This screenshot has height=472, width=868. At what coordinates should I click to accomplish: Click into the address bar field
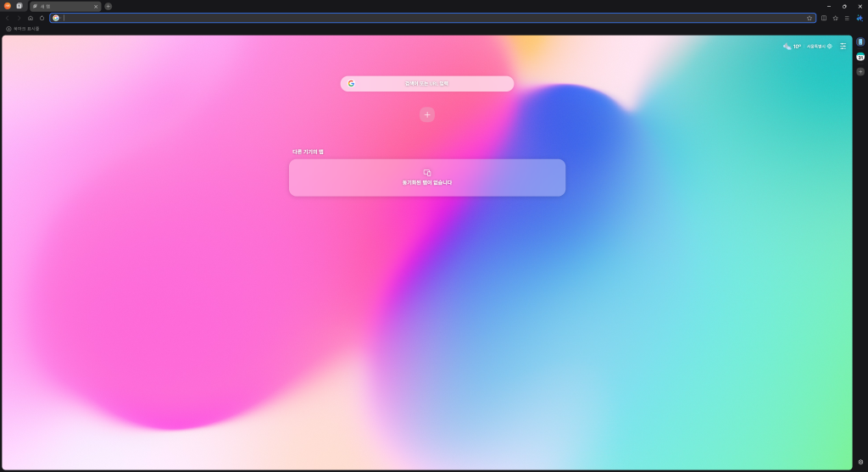(424, 18)
